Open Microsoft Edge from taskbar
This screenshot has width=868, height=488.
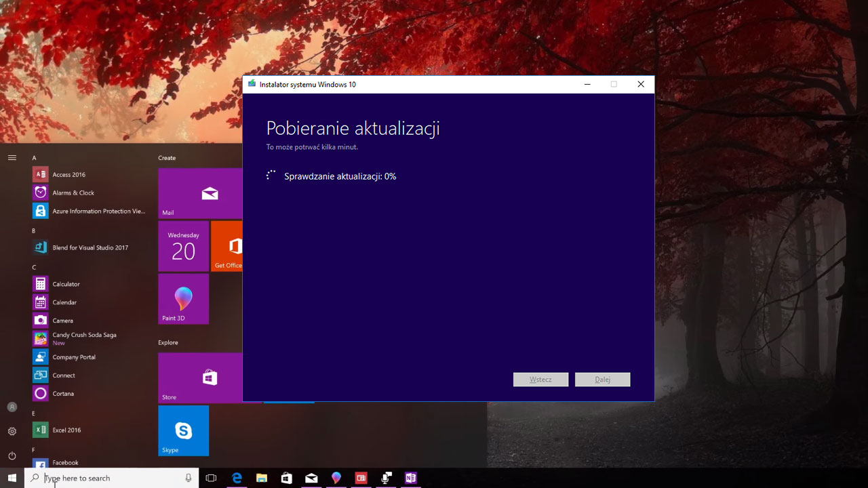coord(237,478)
